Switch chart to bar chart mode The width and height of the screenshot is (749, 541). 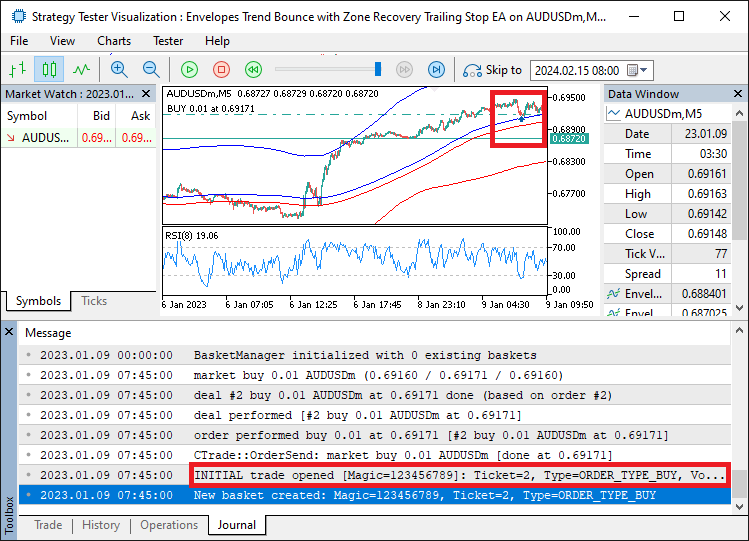[x=18, y=70]
